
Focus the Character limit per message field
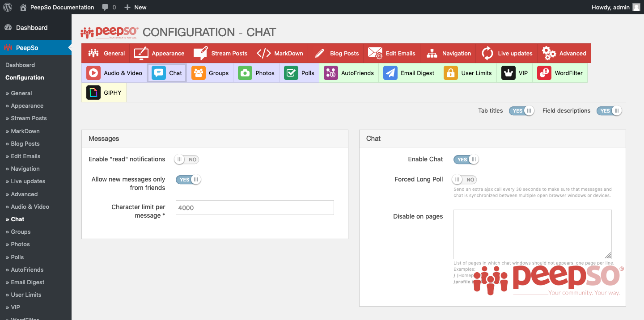tap(255, 207)
